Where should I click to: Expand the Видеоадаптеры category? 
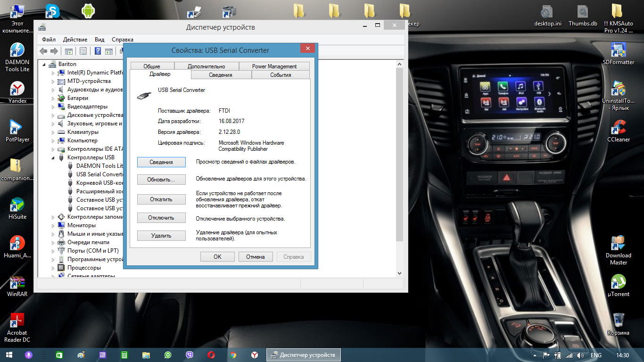(53, 107)
